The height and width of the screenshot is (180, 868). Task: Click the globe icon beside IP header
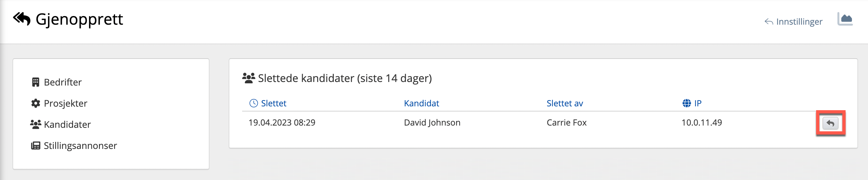click(x=686, y=103)
